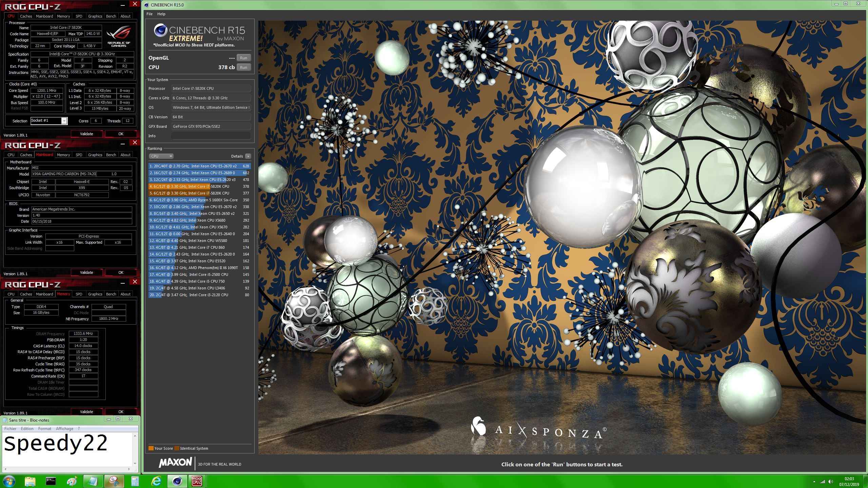Open the Command Prompt taskbar icon

pos(51,481)
